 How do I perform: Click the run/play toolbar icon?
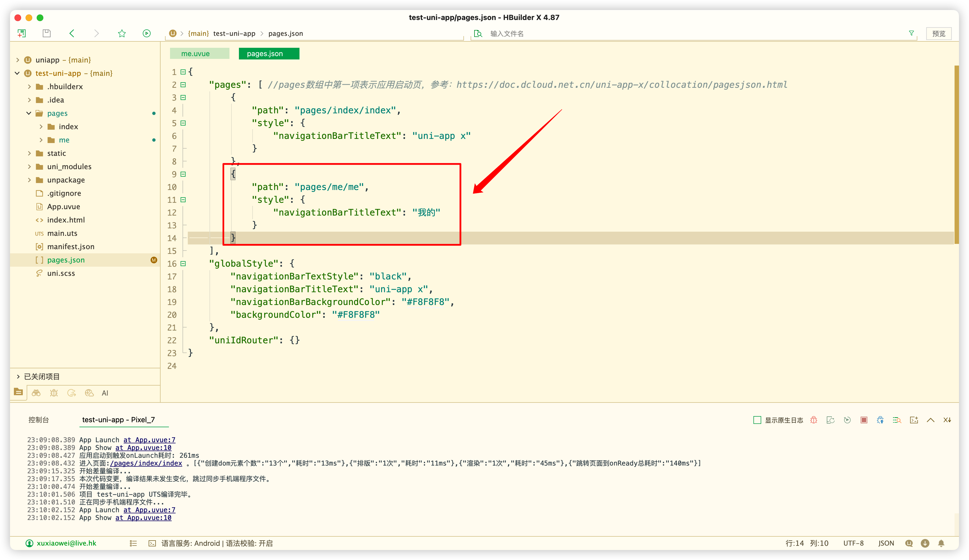(x=146, y=33)
